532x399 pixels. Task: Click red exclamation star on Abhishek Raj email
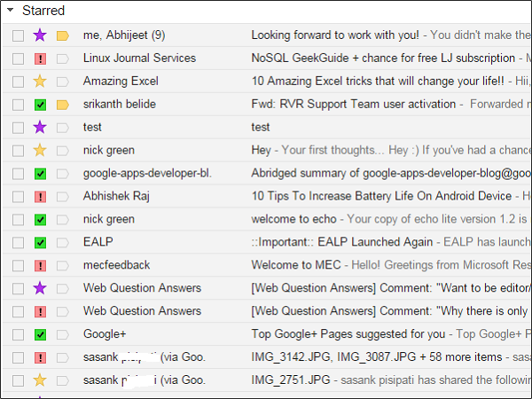[41, 197]
